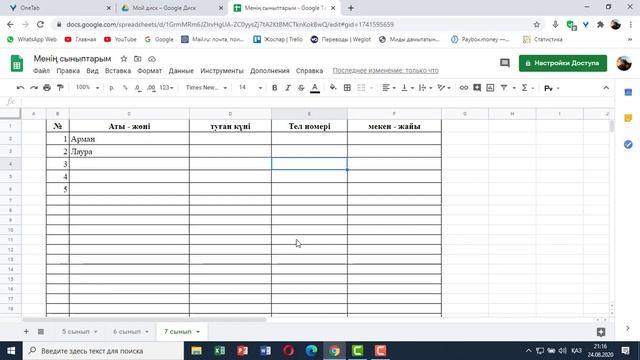Open the Times New font dropdown
This screenshot has width=640, height=360.
tap(206, 87)
